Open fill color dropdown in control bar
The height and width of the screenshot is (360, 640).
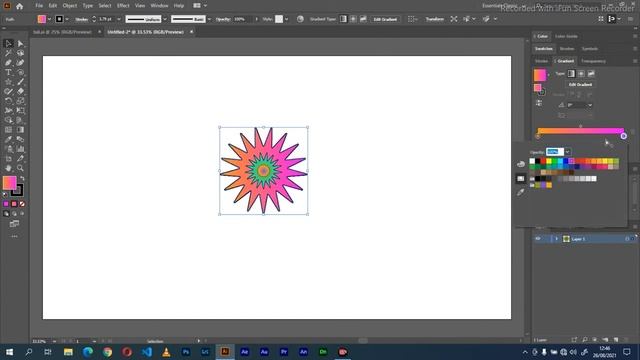coord(49,19)
